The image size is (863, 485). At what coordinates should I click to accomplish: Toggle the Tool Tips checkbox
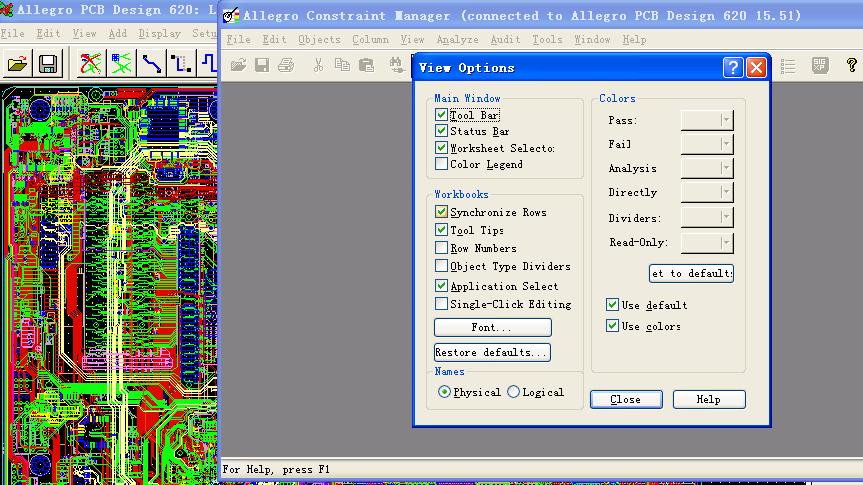(441, 230)
